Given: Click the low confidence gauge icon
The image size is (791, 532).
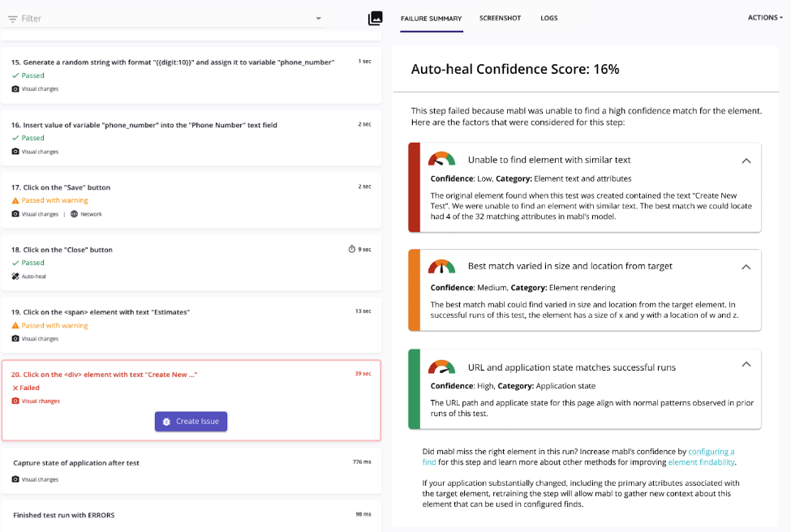Looking at the screenshot, I should [442, 160].
